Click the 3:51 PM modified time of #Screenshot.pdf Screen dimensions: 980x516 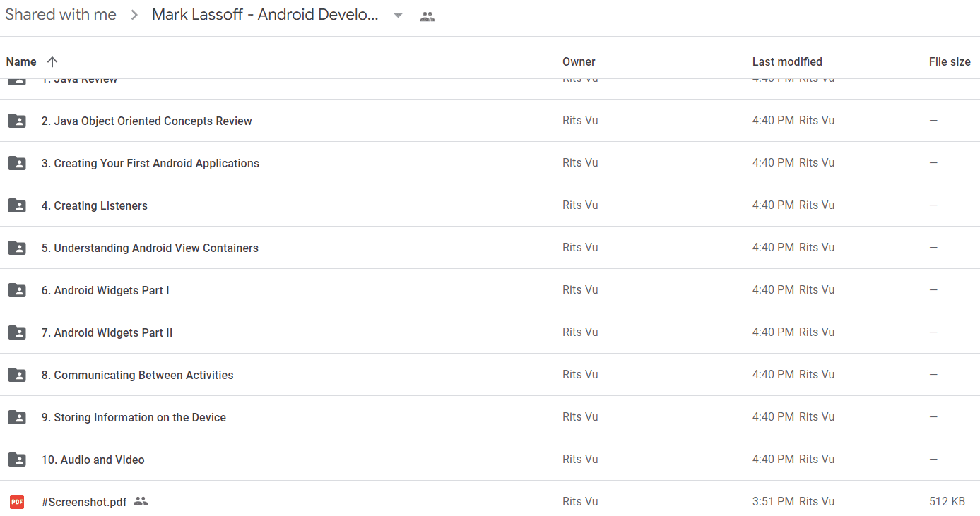pos(773,501)
